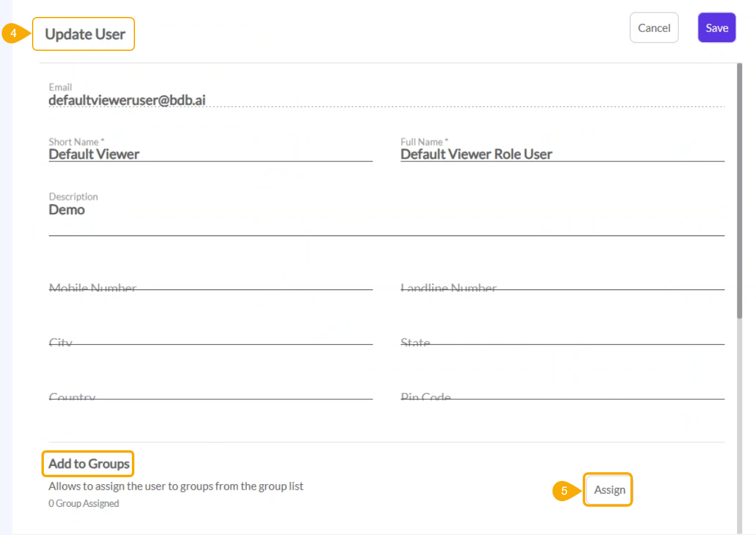Click the orange step 4 callout marker
Viewport: 756px width, 535px height.
(14, 34)
